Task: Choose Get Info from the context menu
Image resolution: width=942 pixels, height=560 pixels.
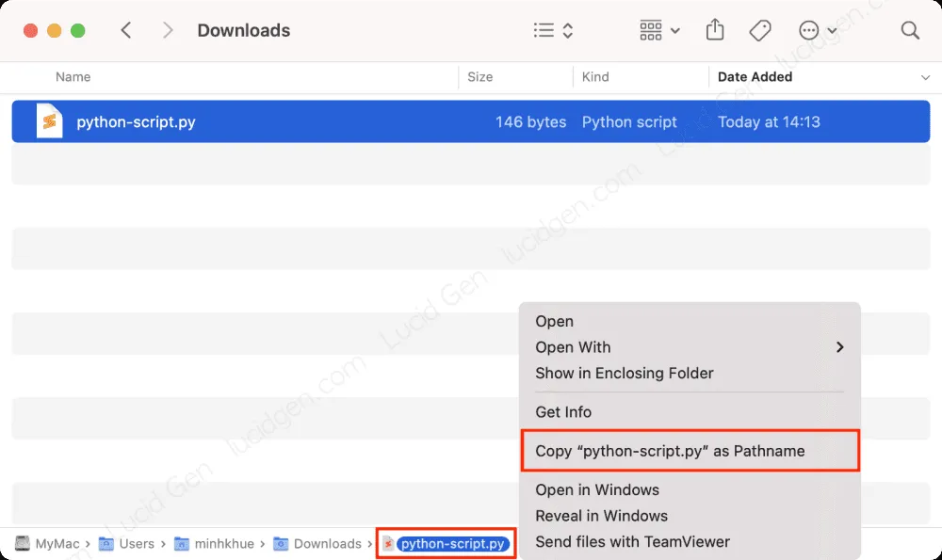Action: point(562,411)
